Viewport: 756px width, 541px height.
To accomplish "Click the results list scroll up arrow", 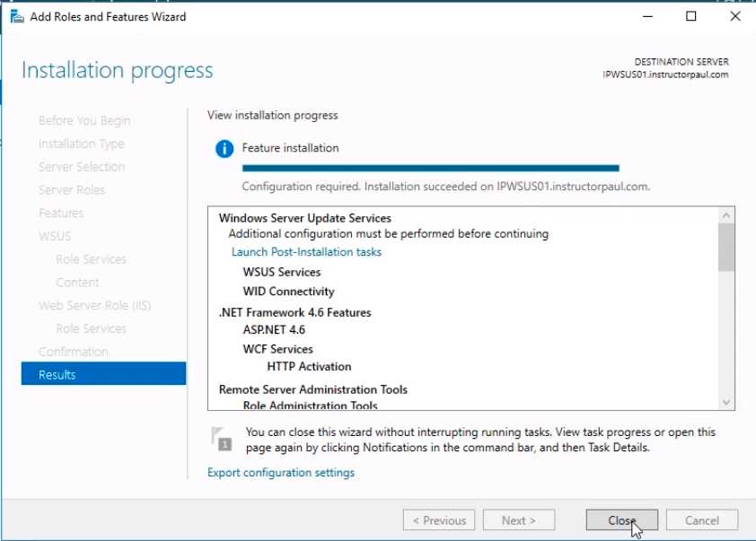I will (x=726, y=216).
